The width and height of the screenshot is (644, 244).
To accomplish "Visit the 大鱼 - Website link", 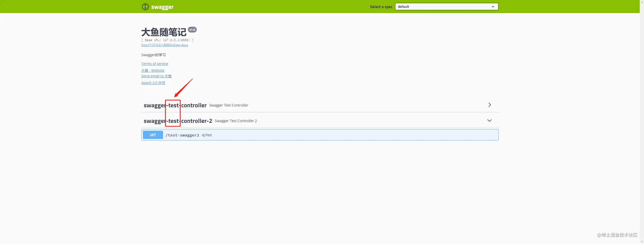I will click(153, 71).
